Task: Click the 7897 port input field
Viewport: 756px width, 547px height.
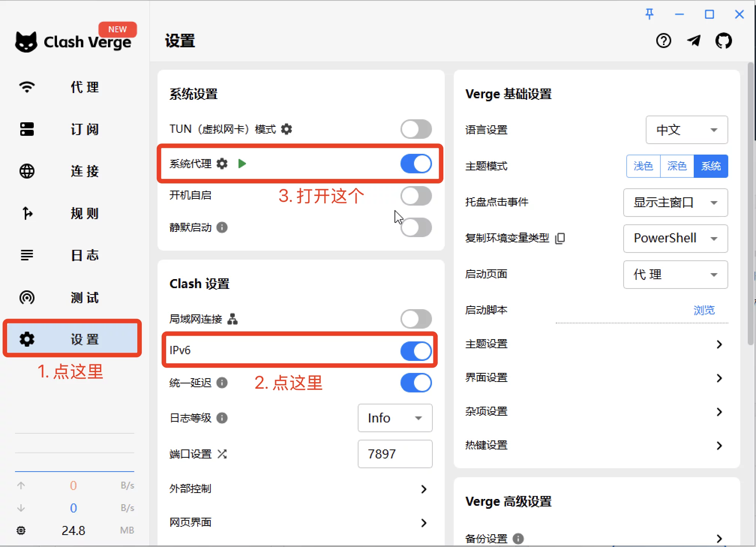Action: pyautogui.click(x=394, y=454)
